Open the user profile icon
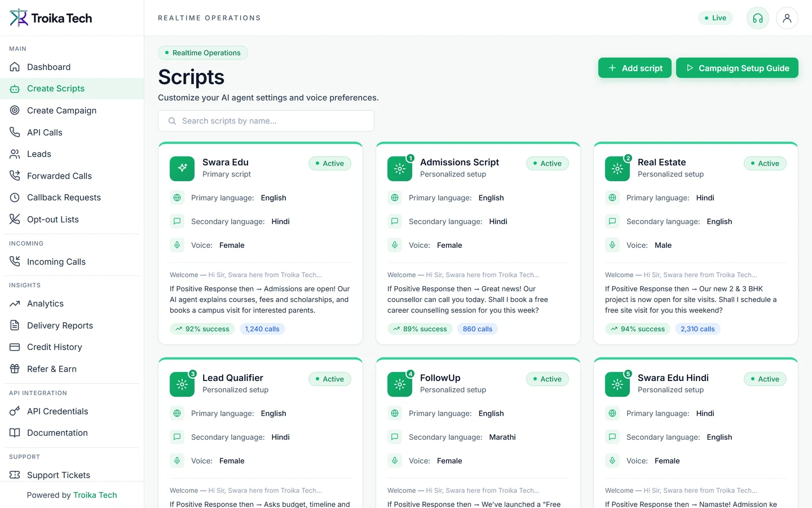The height and width of the screenshot is (508, 812). coord(787,18)
